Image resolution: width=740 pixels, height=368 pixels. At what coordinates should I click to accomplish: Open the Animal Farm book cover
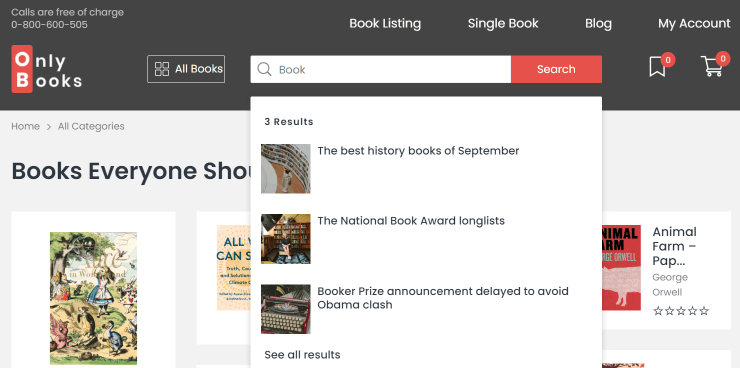(621, 268)
